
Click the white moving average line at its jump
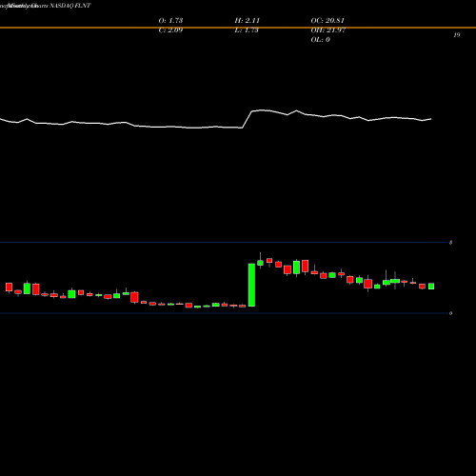click(x=248, y=119)
